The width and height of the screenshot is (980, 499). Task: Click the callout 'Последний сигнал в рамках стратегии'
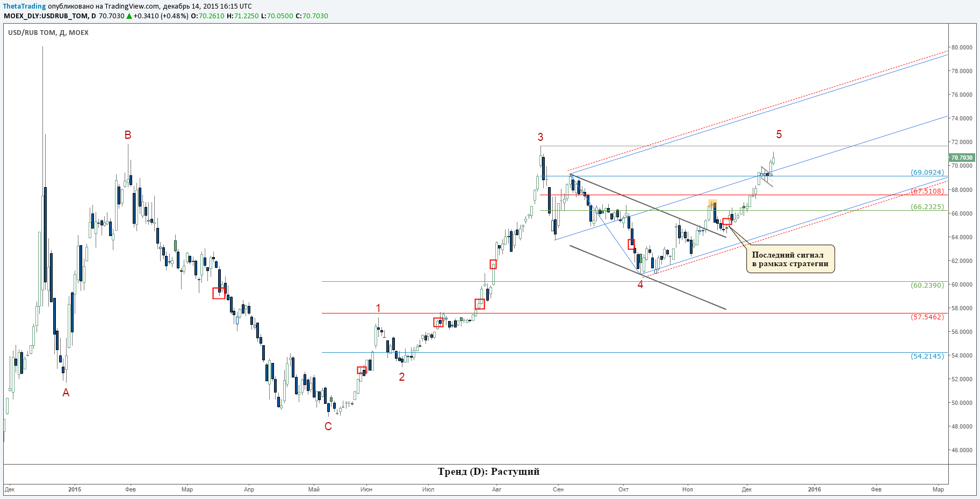[x=790, y=259]
